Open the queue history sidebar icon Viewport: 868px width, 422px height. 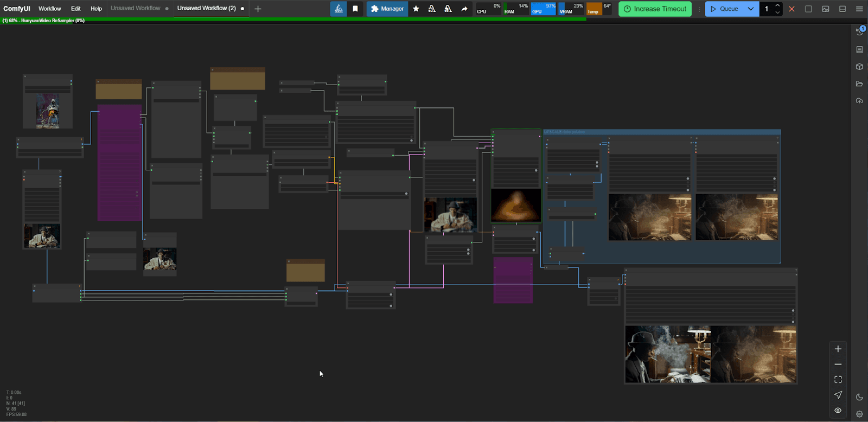[x=859, y=31]
